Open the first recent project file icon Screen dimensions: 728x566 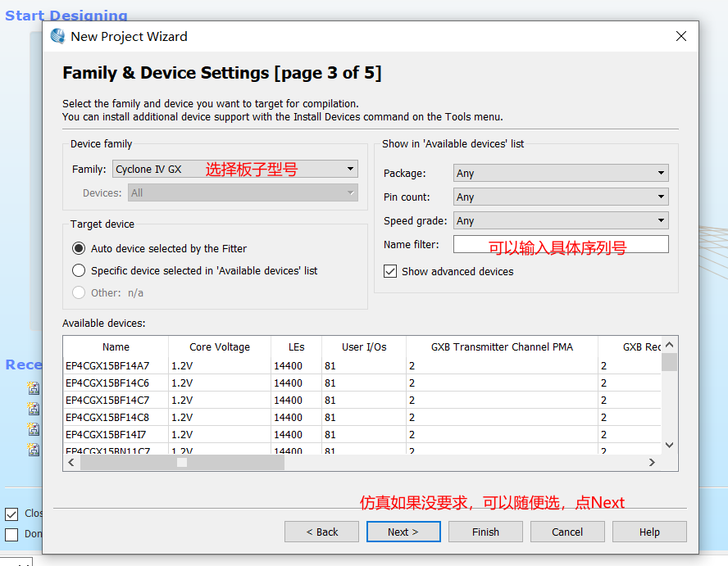pyautogui.click(x=33, y=388)
